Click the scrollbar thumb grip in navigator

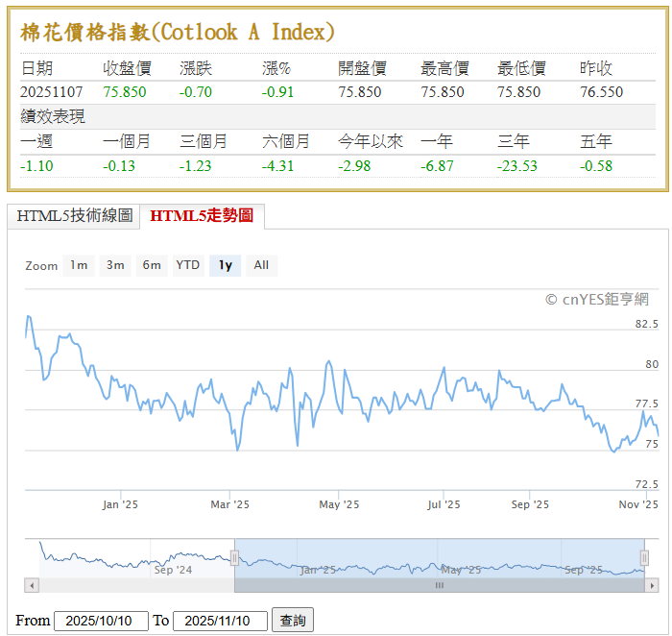point(440,585)
